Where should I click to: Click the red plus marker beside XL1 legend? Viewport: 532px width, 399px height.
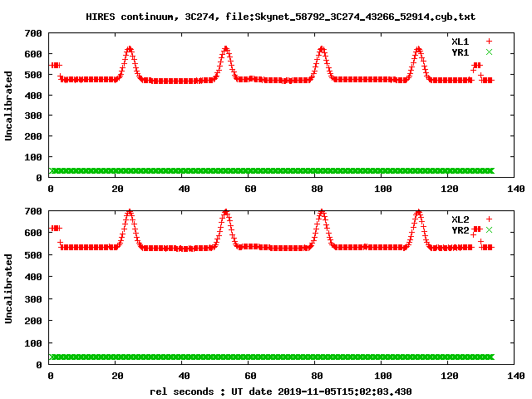pos(489,42)
